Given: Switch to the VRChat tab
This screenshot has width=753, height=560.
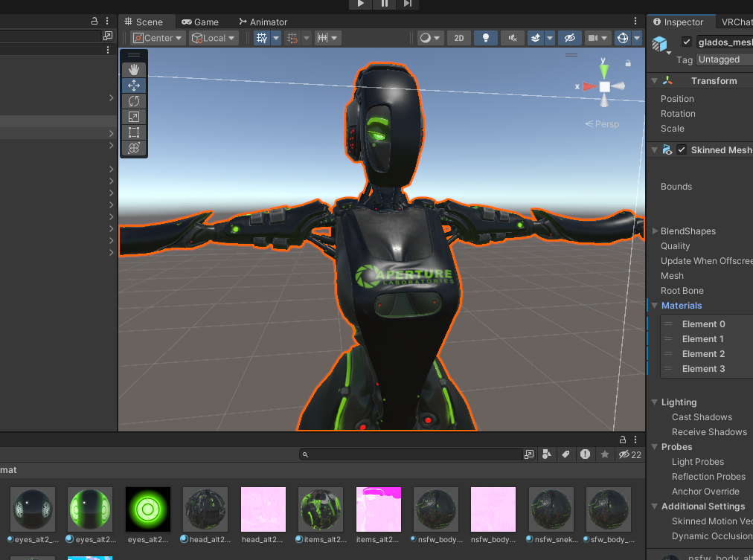Looking at the screenshot, I should click(736, 22).
